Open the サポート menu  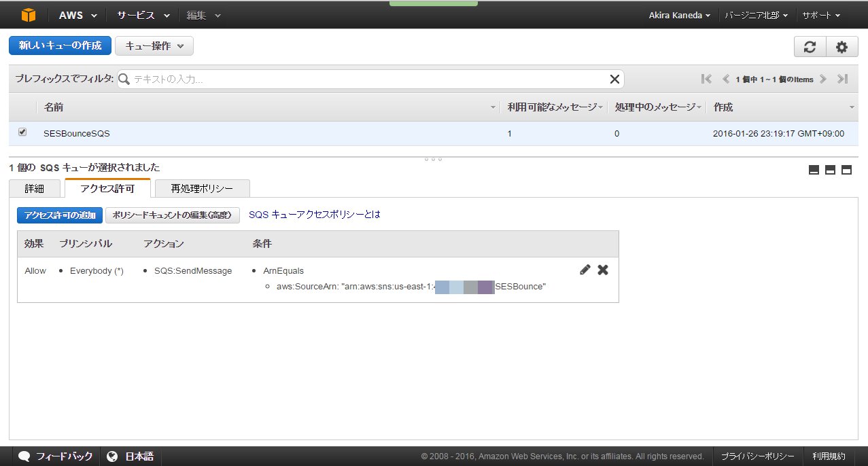tap(821, 15)
